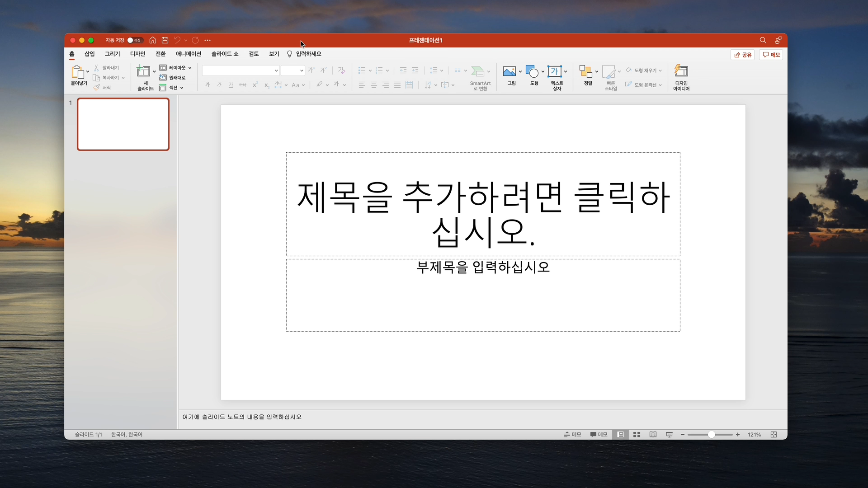Image resolution: width=868 pixels, height=488 pixels.
Task: Select slide 1 thumbnail
Action: coord(123,124)
